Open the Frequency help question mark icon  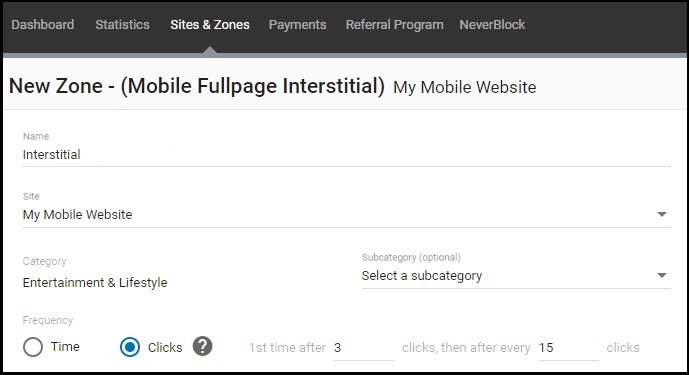[202, 346]
